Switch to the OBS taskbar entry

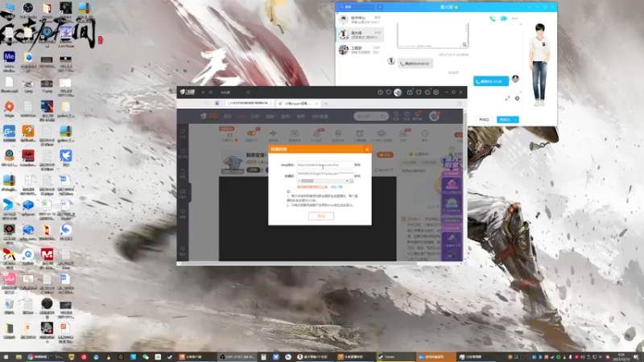[237, 357]
